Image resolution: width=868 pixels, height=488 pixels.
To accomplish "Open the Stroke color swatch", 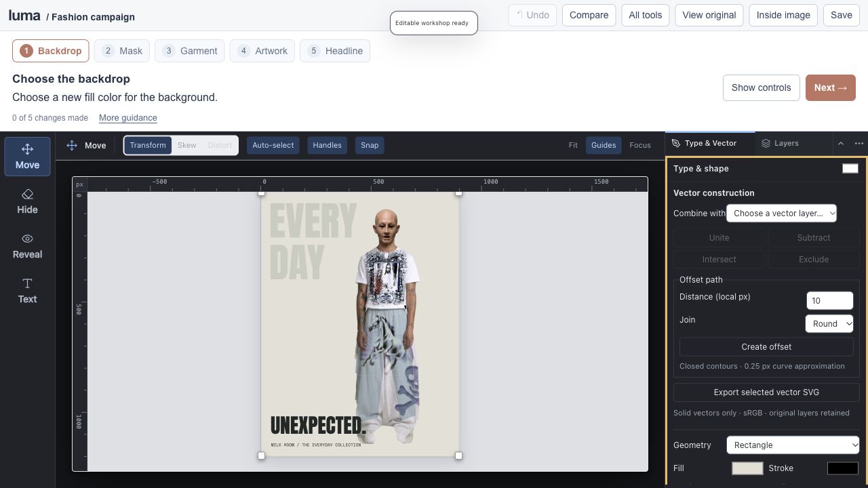I will click(843, 468).
